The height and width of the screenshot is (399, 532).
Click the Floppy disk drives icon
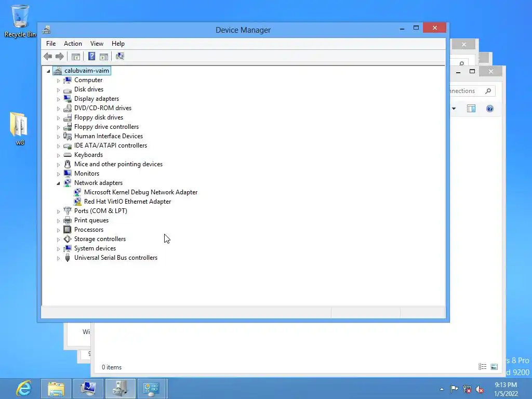[x=68, y=117]
